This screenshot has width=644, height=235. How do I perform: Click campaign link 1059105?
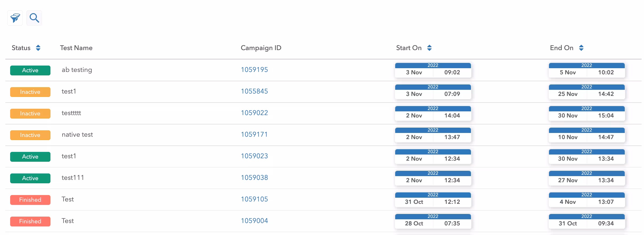coord(254,199)
